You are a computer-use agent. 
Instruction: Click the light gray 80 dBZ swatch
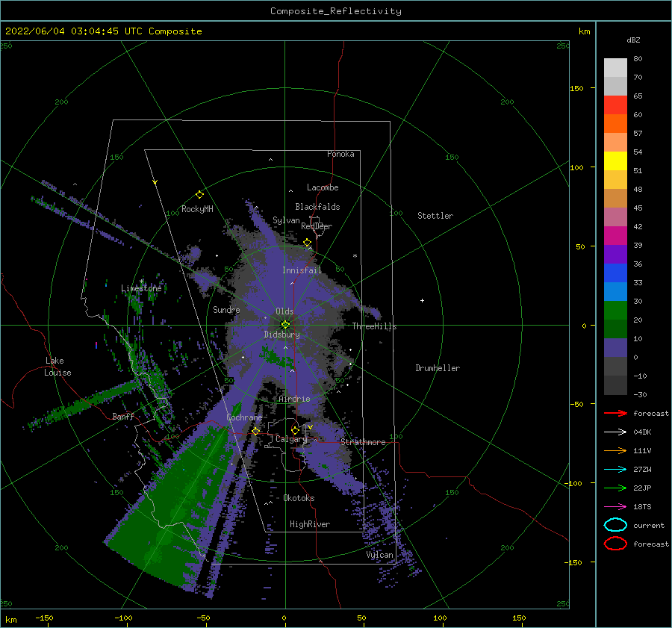[615, 68]
